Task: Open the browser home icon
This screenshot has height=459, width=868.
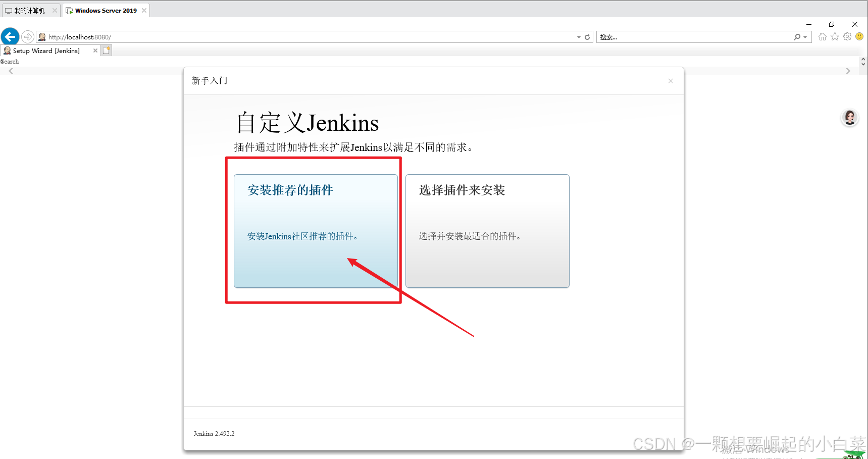Action: (823, 37)
